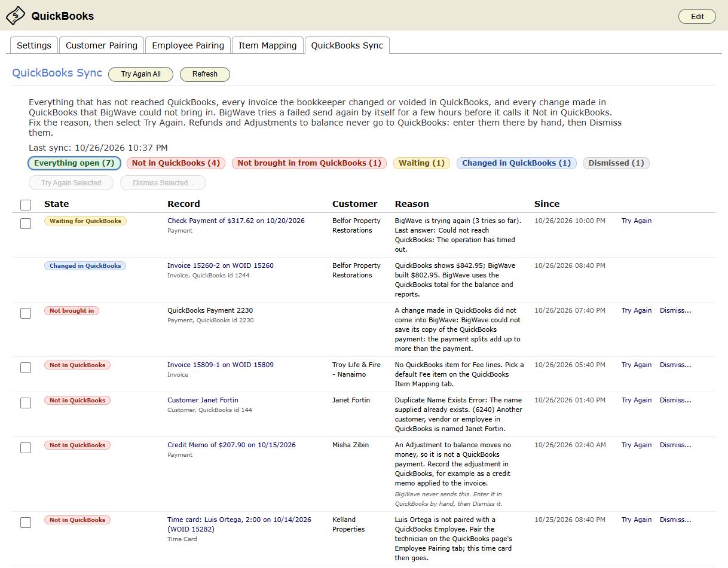Open Luis Ortega time card record
Viewport: 728px width, 568px height.
click(239, 524)
